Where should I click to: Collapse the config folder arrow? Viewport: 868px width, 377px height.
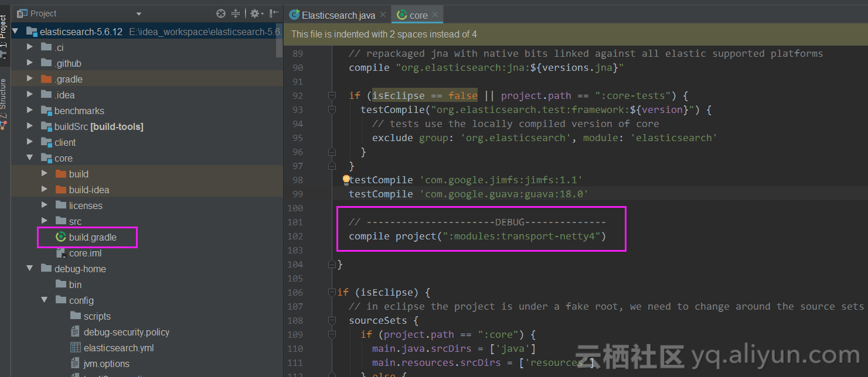click(x=45, y=300)
